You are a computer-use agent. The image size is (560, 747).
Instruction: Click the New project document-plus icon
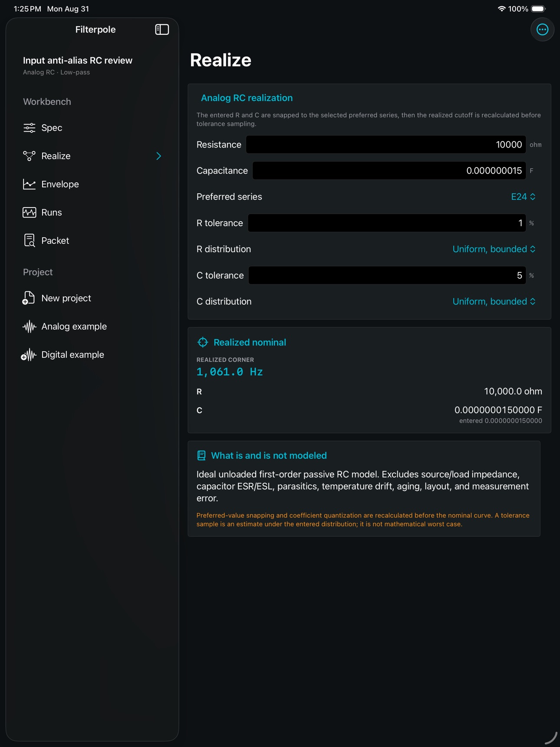click(29, 298)
